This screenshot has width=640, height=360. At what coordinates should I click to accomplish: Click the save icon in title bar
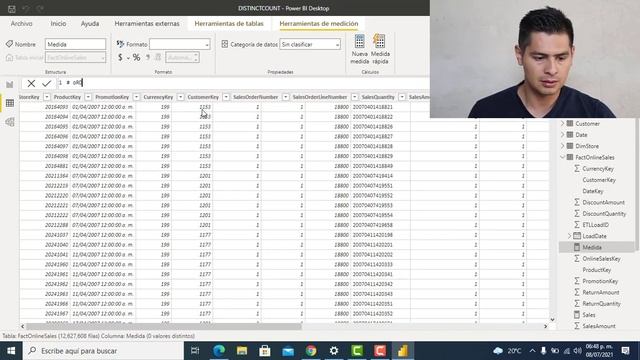11,9
